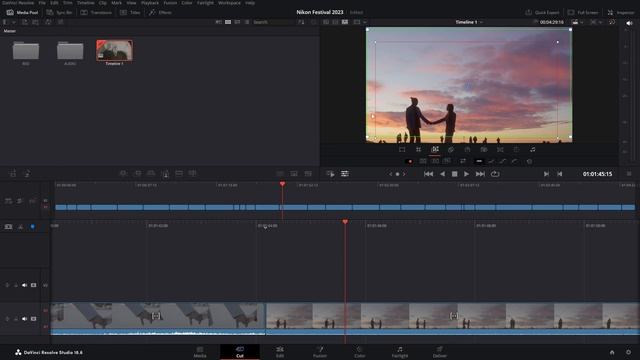
Task: Jump to end with go-to-last button
Action: pos(480,174)
